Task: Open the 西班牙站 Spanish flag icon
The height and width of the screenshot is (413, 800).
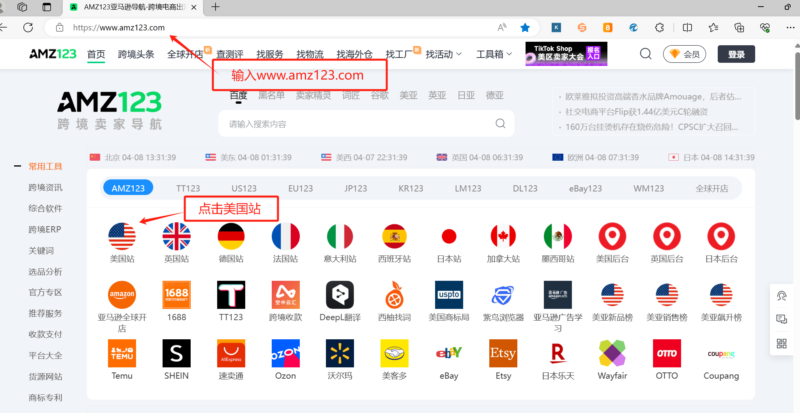Action: [394, 236]
